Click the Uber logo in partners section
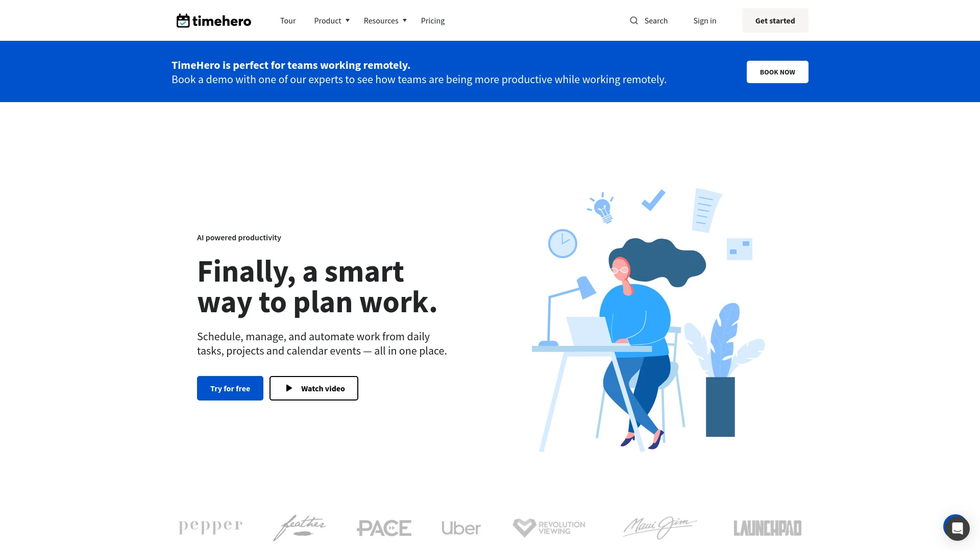 [x=461, y=528]
